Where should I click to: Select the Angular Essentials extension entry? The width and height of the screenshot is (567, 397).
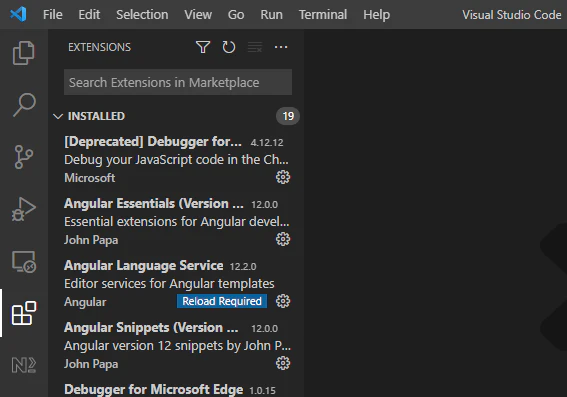176,221
